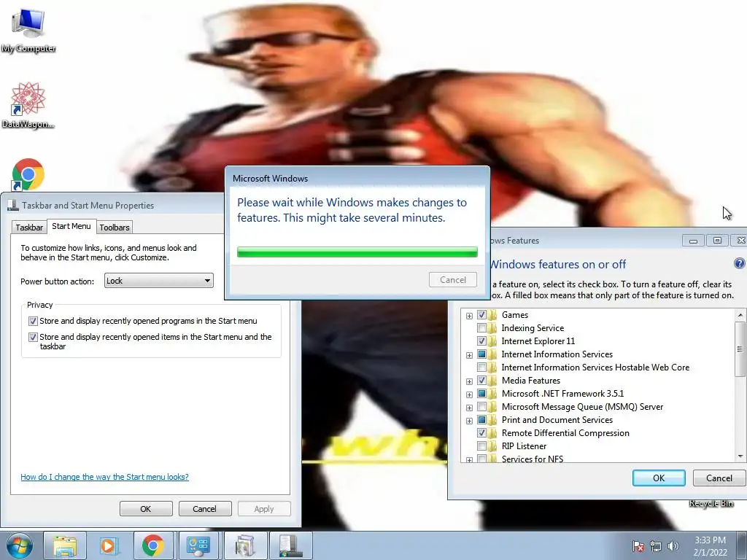Click the features list scrollbar up arrow
Screen dimensions: 747x560
click(x=740, y=315)
